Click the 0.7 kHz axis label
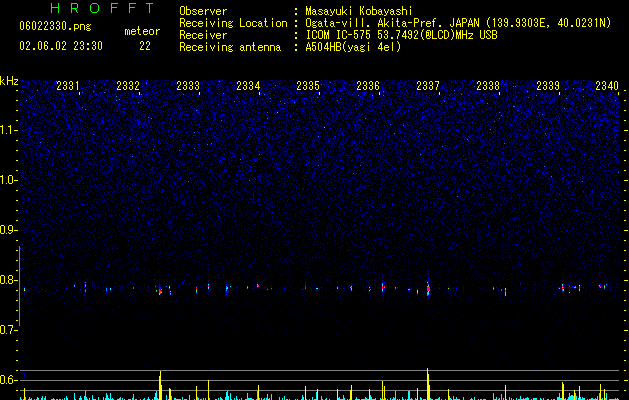Image resolution: width=629 pixels, height=400 pixels. point(9,330)
